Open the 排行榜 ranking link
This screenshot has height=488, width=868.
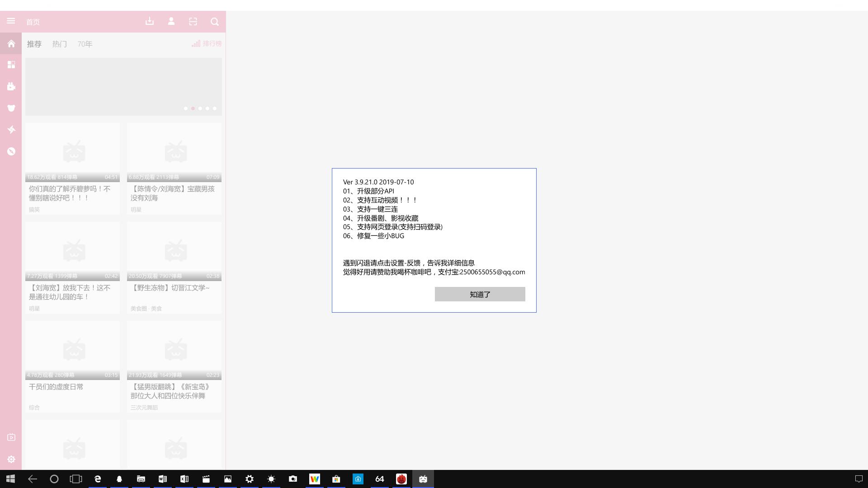[x=207, y=44]
